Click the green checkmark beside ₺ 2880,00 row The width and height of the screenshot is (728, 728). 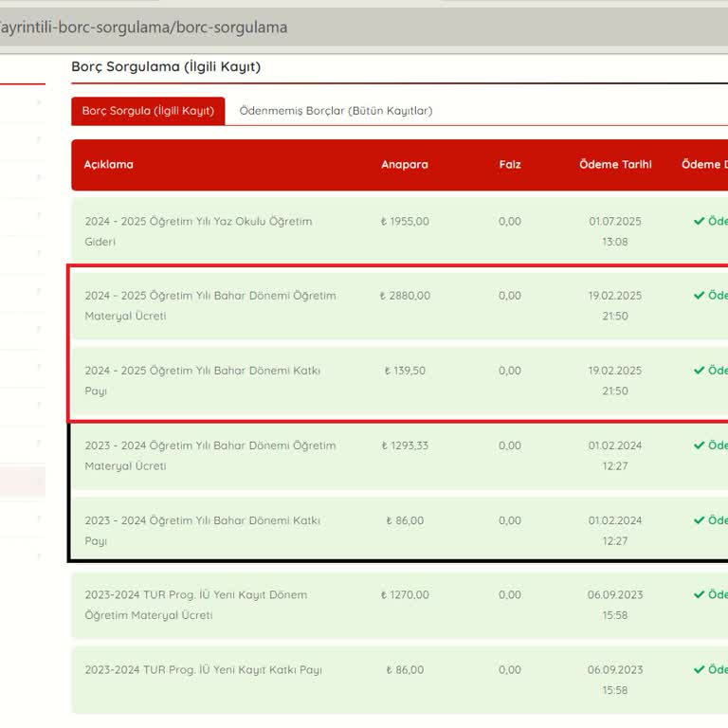[x=700, y=296]
